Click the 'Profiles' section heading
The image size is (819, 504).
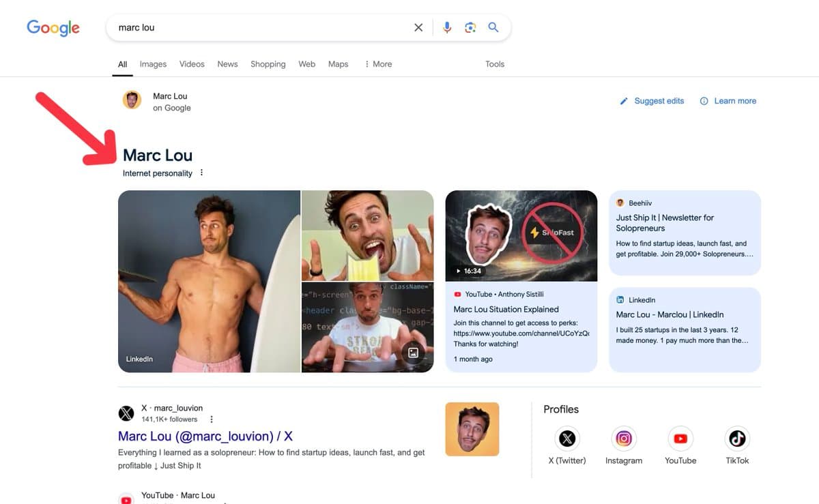tap(561, 409)
